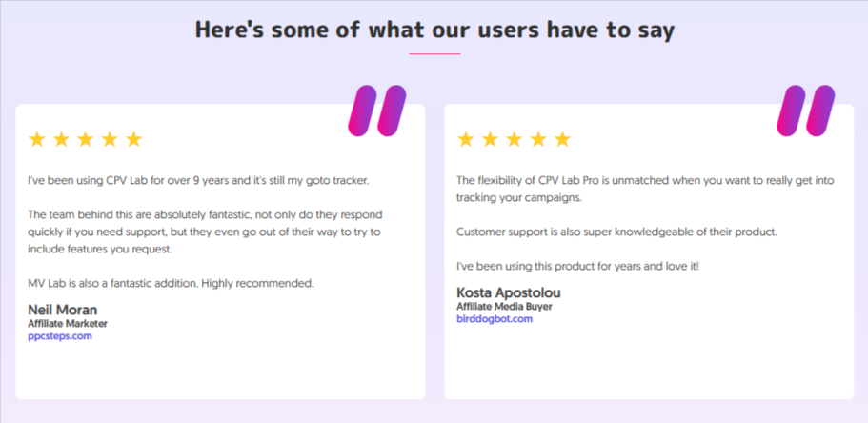This screenshot has width=868, height=423.
Task: Click third star in Neil Moran's review
Action: pyautogui.click(x=85, y=139)
